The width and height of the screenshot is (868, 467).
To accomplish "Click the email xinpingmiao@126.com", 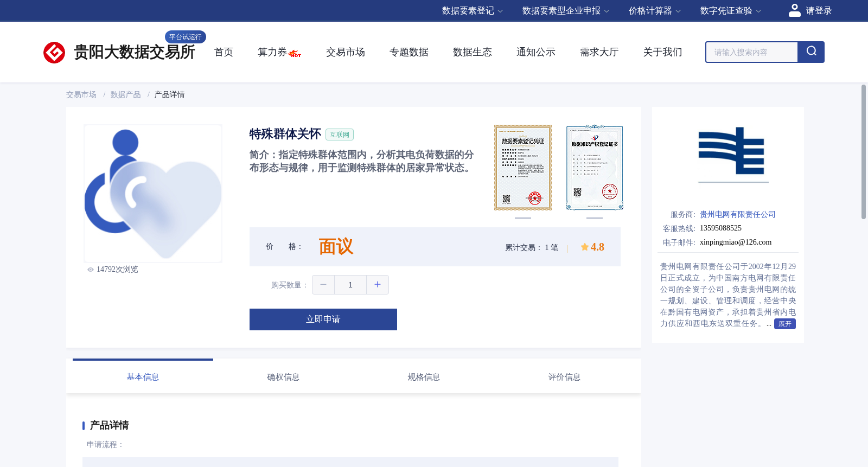I will (x=736, y=242).
